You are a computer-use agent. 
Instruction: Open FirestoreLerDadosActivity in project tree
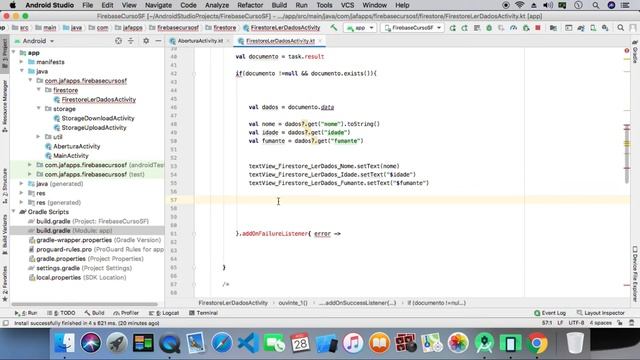pyautogui.click(x=98, y=100)
